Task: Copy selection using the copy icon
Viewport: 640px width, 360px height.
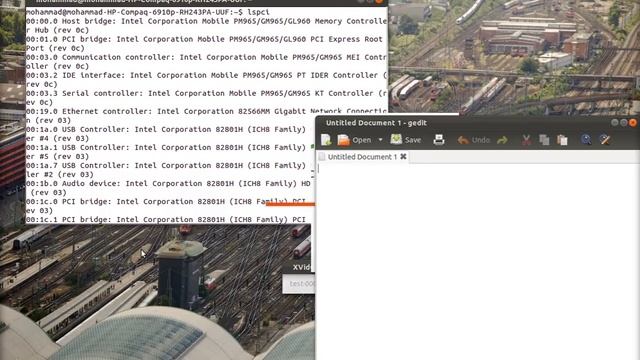Action: [544, 140]
